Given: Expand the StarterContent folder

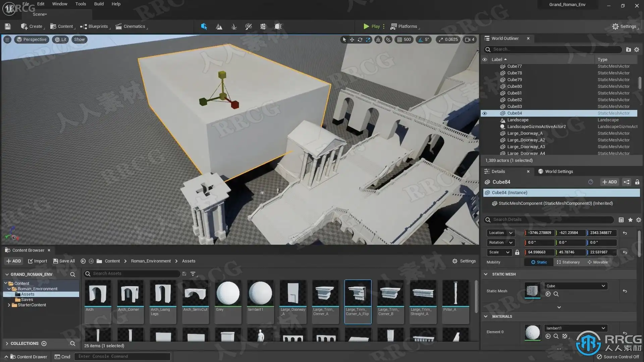Looking at the screenshot, I should [9, 305].
